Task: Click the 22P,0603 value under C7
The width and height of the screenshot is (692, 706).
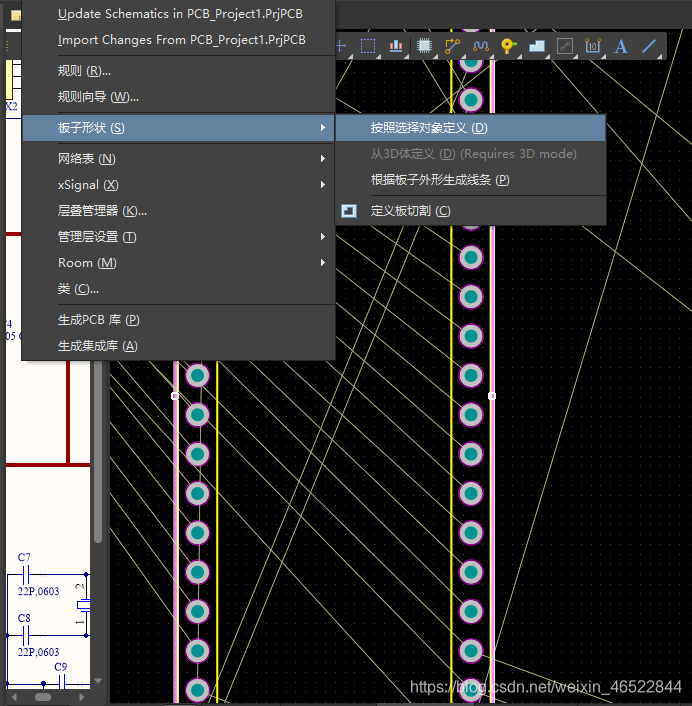Action: coord(39,591)
